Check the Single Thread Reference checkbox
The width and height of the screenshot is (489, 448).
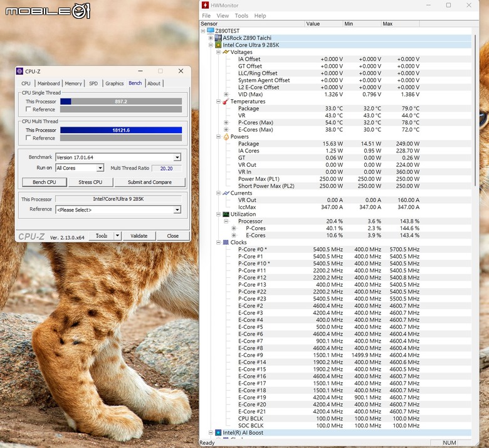[28, 109]
